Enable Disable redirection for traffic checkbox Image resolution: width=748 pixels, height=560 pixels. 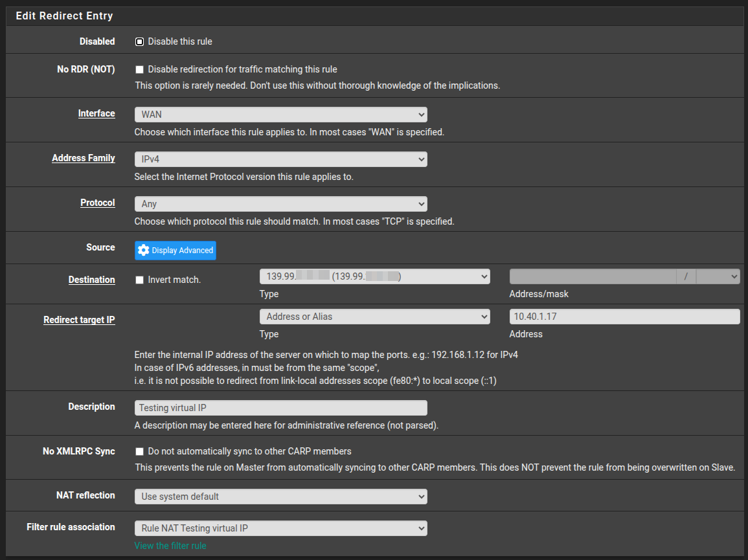pos(139,70)
